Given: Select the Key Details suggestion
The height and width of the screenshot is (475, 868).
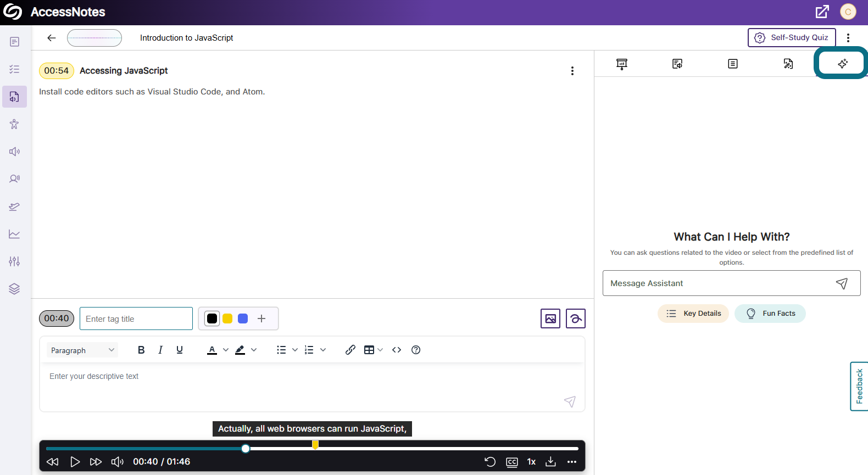Looking at the screenshot, I should [693, 314].
